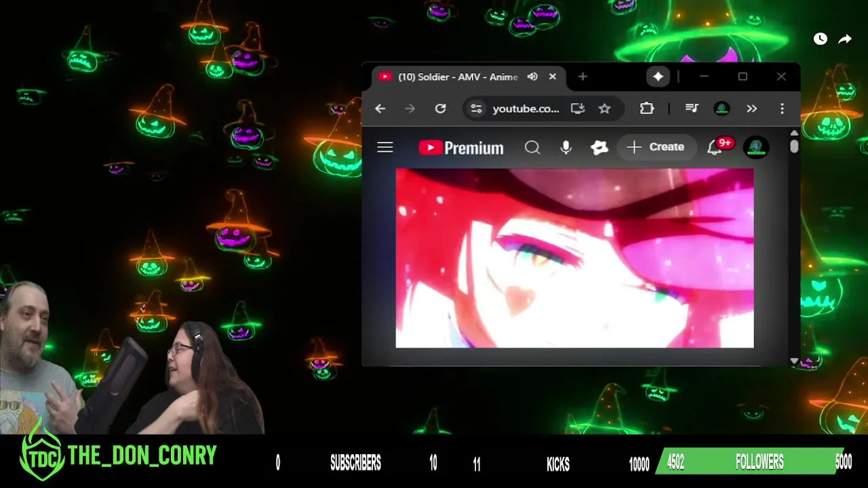Go to YouTube Premium home logo

(461, 147)
